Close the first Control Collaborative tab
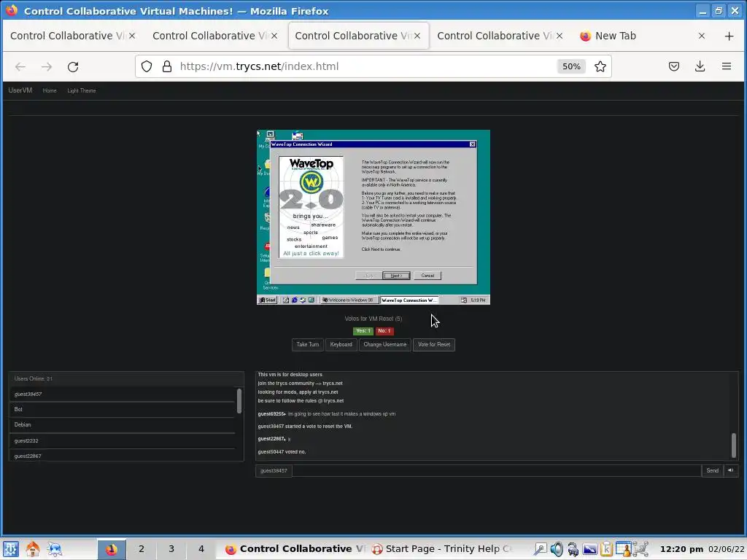Viewport: 747px width, 560px height. click(x=132, y=36)
